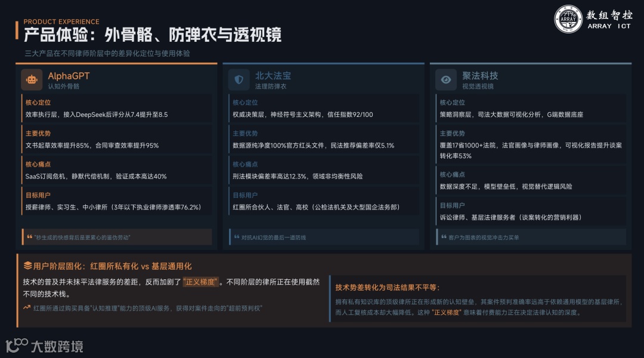644x358 pixels.
Task: Click the line 数据深度不足，模型壁垒低
Action: [x=506, y=187]
